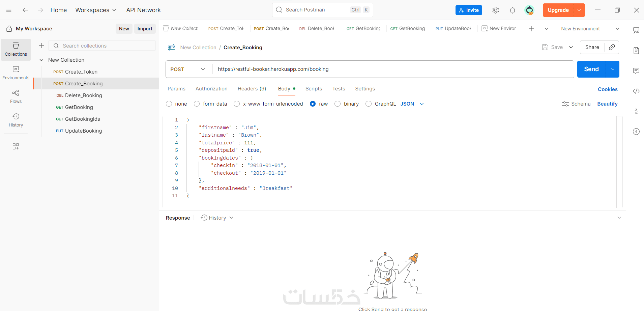Click the Schema icon in body toolbar
This screenshot has width=644, height=311.
tap(565, 104)
